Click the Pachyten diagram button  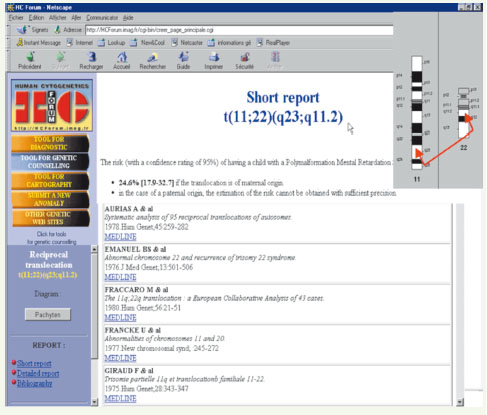pos(48,315)
